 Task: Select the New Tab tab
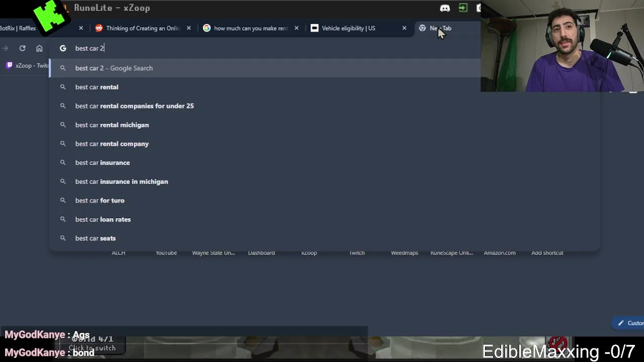click(x=441, y=28)
